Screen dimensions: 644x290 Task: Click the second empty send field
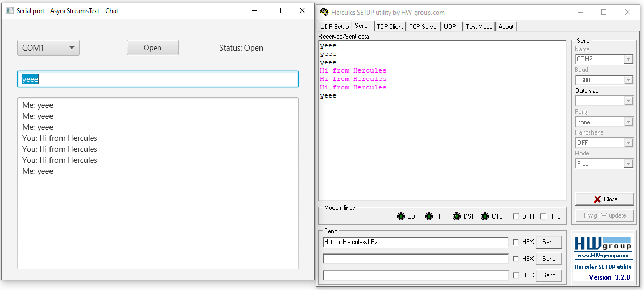pyautogui.click(x=415, y=259)
